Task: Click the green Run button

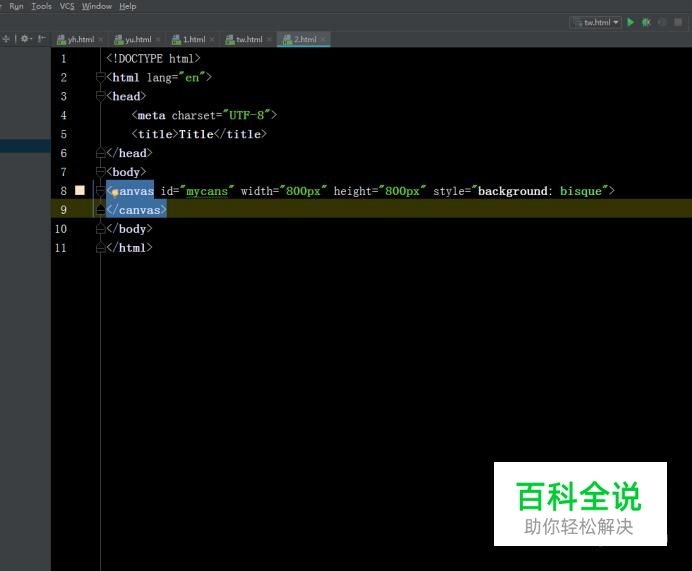Action: click(631, 22)
